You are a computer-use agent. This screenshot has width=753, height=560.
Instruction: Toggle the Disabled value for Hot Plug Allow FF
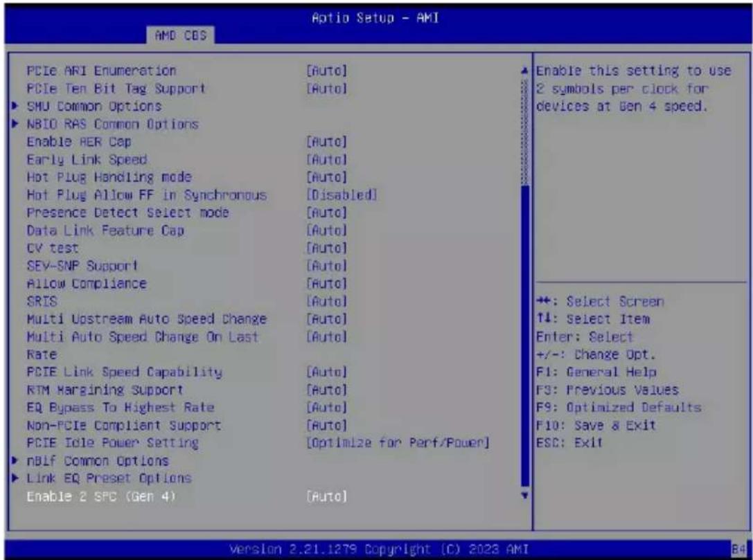pos(342,195)
